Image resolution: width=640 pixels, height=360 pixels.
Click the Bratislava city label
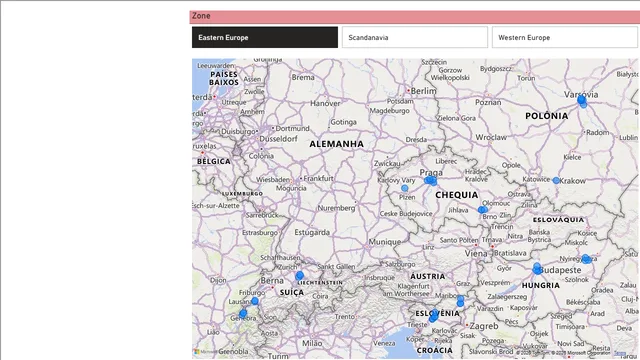[510, 253]
